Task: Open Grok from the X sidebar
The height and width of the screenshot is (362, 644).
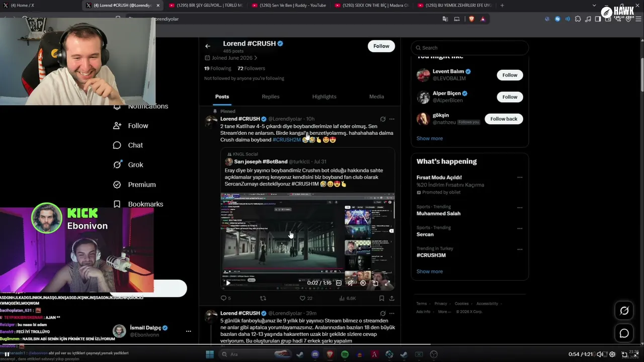Action: coord(129,165)
